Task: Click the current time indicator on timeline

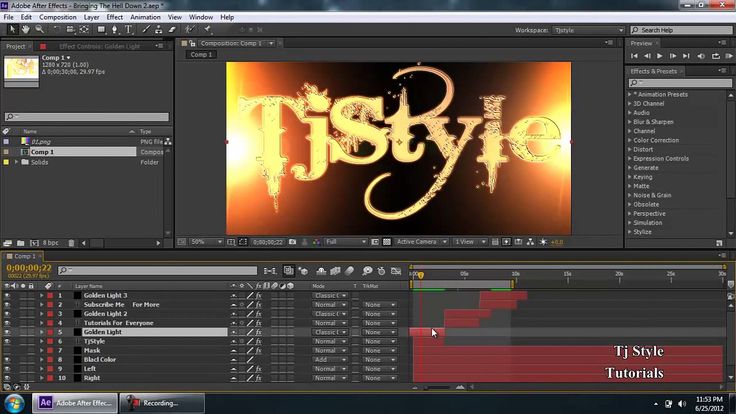Action: [x=421, y=275]
